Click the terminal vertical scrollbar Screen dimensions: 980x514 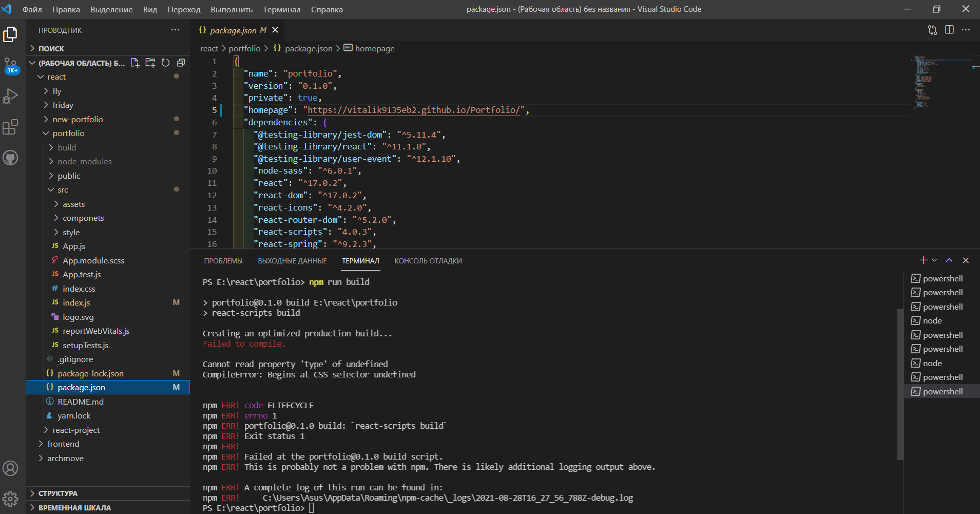900,384
